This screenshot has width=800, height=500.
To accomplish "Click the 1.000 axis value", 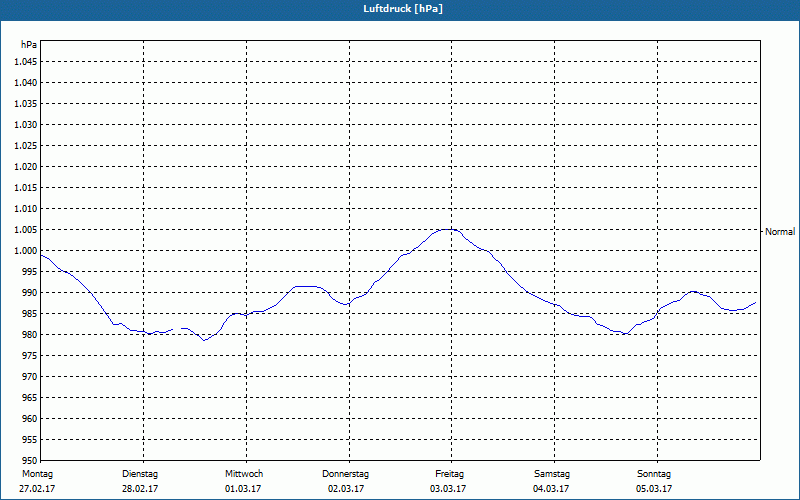I will 25,251.
